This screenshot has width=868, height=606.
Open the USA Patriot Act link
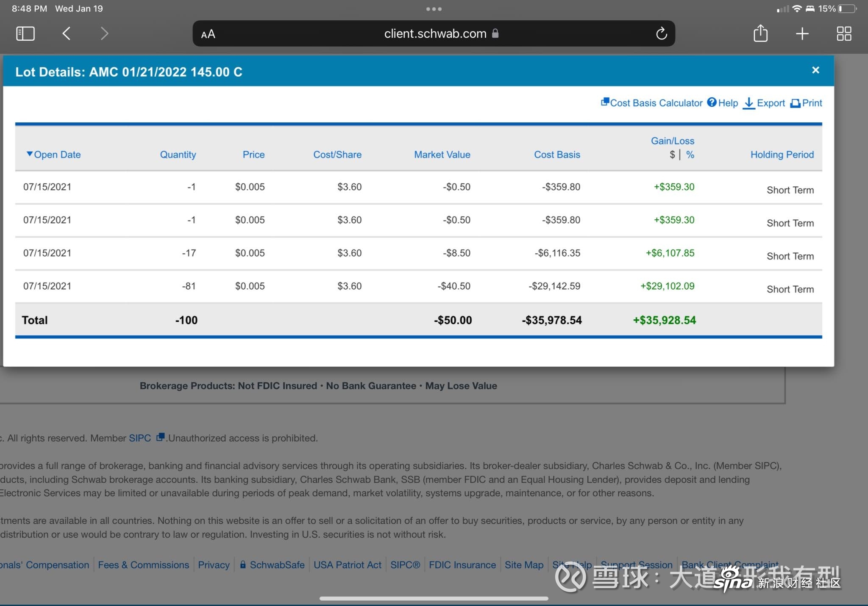point(348,565)
